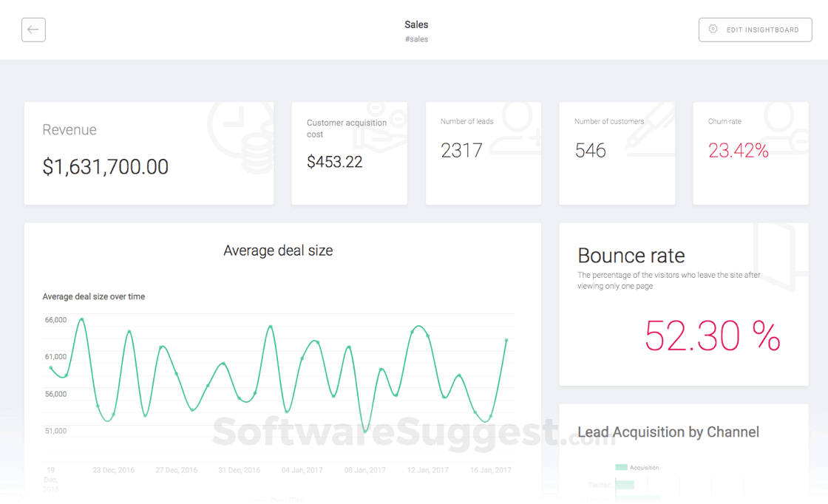Click the 52.30% bounce rate figure
Image resolution: width=828 pixels, height=504 pixels.
tap(711, 338)
